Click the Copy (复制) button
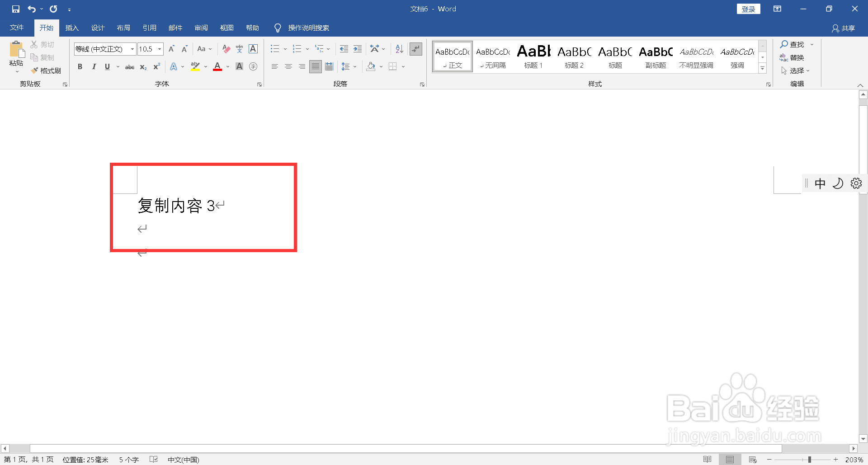The height and width of the screenshot is (465, 868). click(x=42, y=57)
